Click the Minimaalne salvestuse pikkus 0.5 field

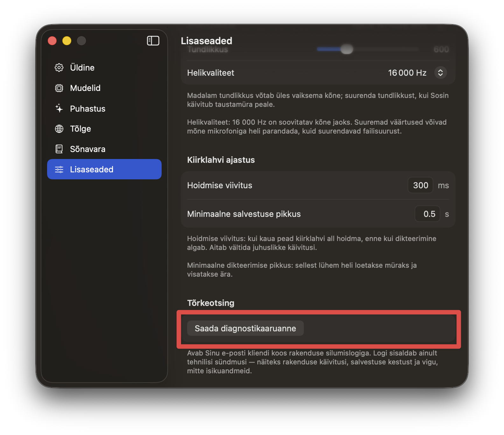428,214
